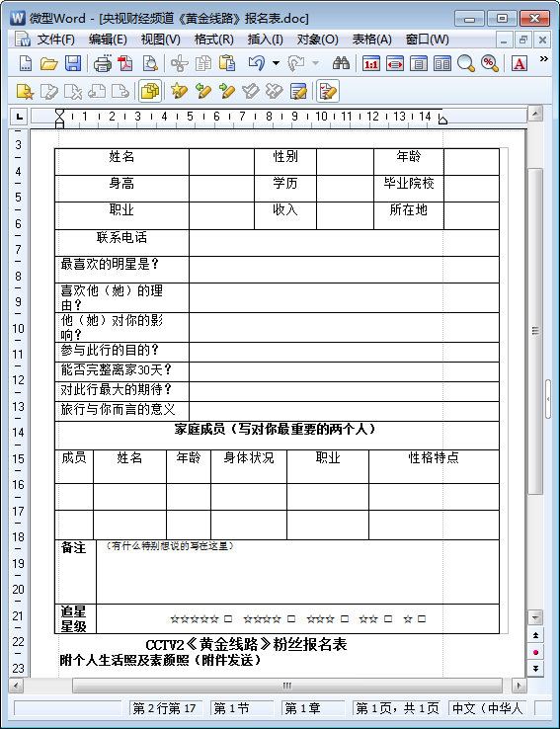The height and width of the screenshot is (729, 560).
Task: Click the 联系电话 table cell
Action: (121, 243)
